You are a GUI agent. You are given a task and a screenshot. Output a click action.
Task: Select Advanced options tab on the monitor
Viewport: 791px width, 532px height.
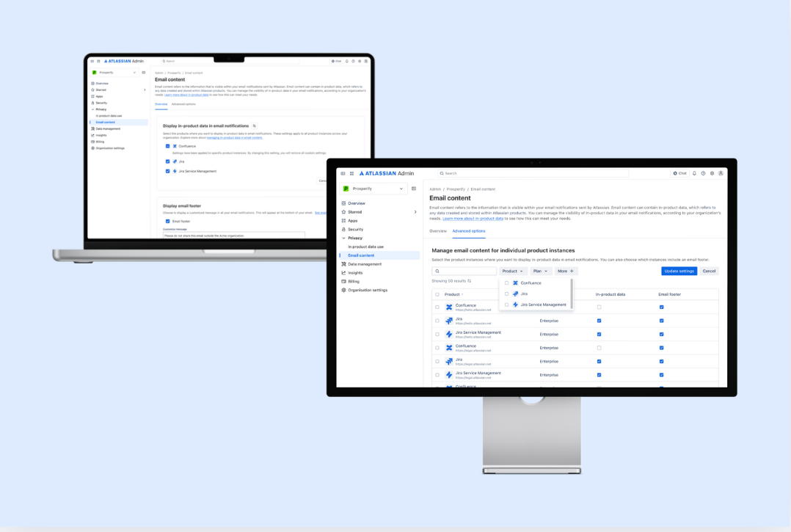[469, 231]
